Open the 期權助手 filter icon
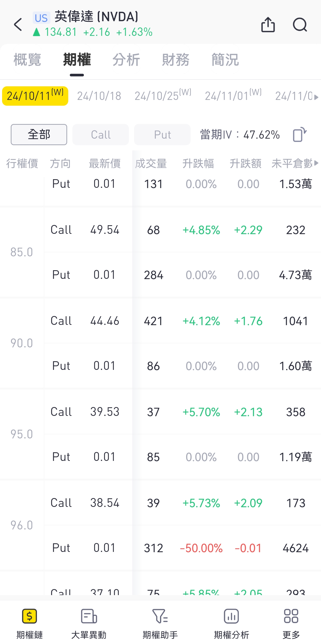 tap(160, 617)
